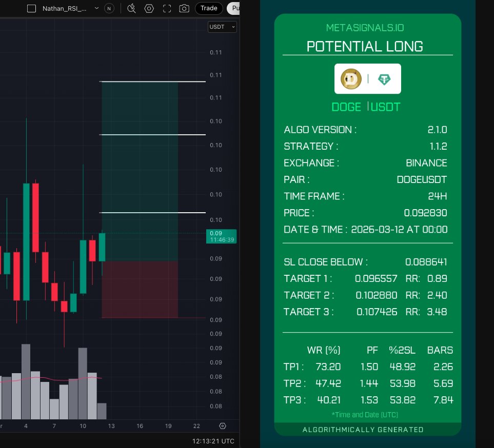Image resolution: width=494 pixels, height=448 pixels.
Task: Select the middle white target line on chart
Action: pos(152,135)
